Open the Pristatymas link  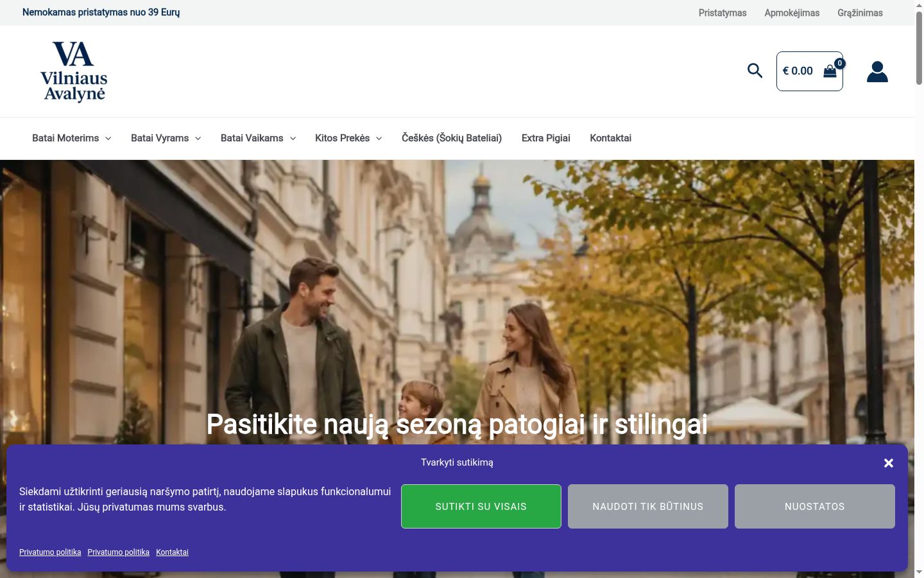723,13
